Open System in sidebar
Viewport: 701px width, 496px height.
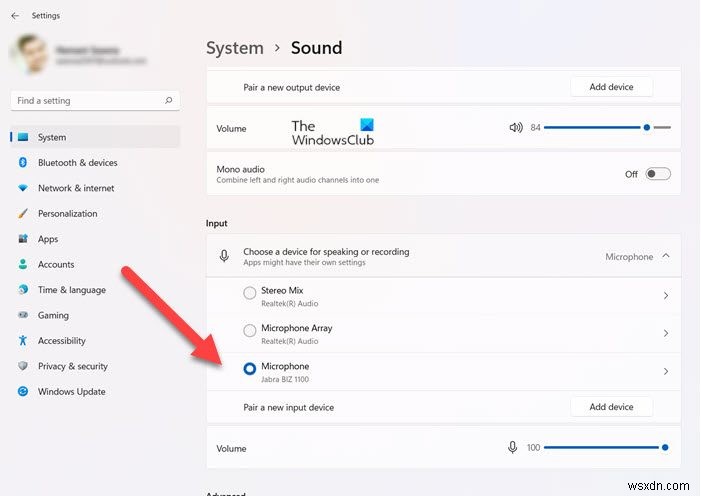coord(95,137)
